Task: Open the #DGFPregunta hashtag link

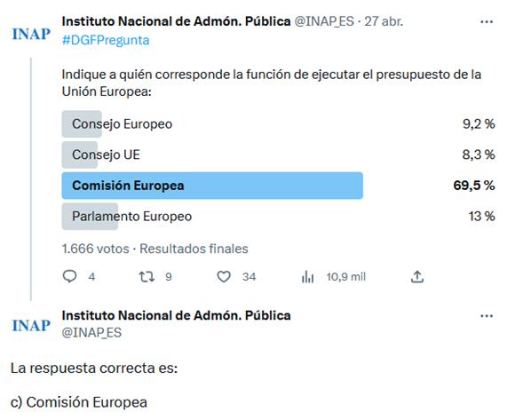Action: tap(106, 41)
